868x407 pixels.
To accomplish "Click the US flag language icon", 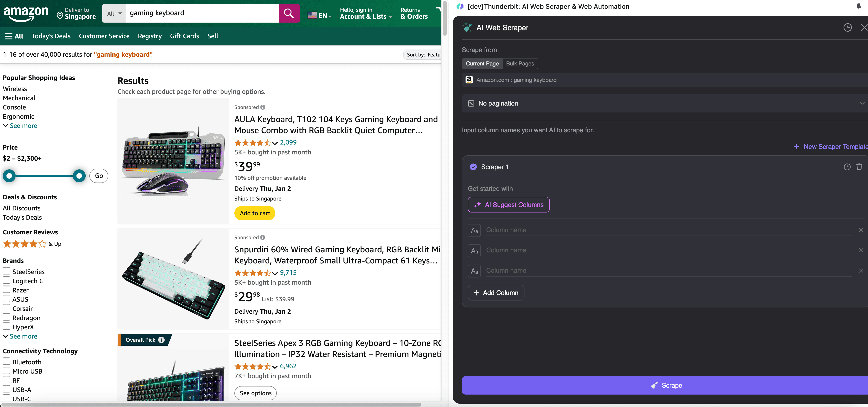I will [312, 15].
